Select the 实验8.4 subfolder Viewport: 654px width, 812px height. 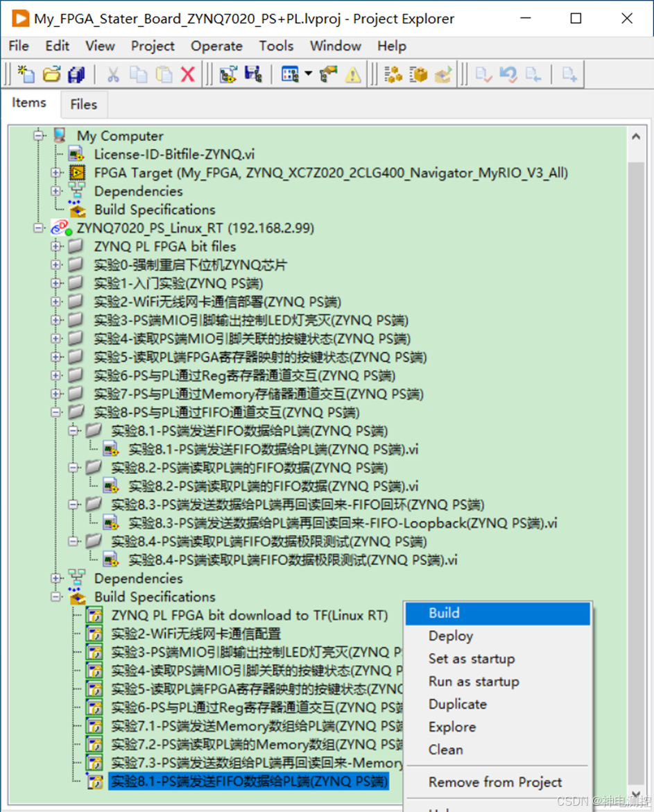tap(269, 541)
